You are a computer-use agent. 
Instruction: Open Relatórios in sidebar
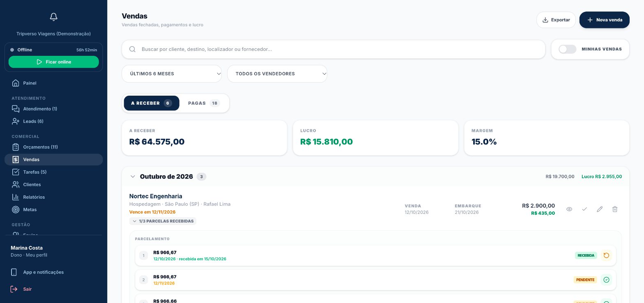coord(53,197)
